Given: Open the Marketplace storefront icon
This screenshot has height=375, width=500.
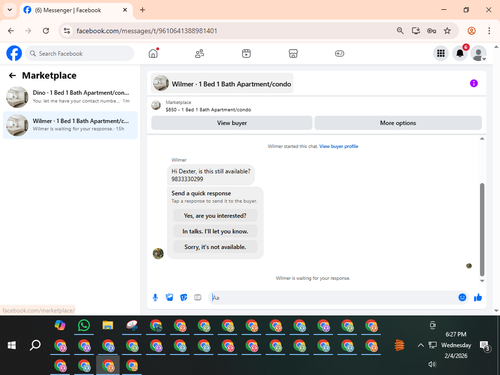Looking at the screenshot, I should (x=293, y=53).
